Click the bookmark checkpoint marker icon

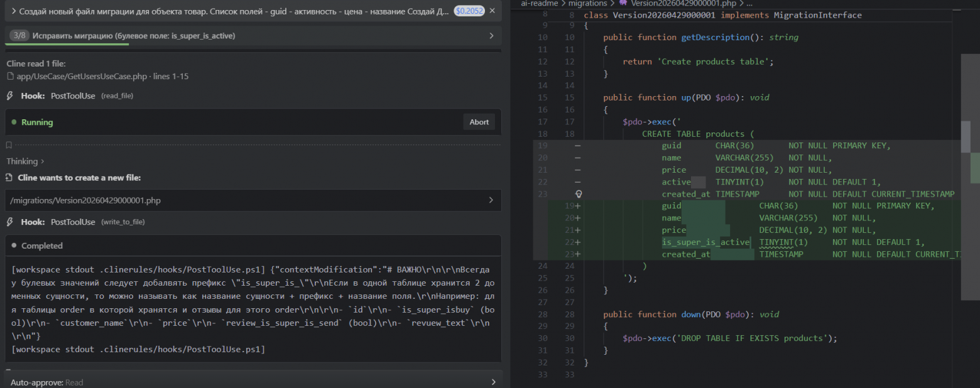click(x=9, y=145)
